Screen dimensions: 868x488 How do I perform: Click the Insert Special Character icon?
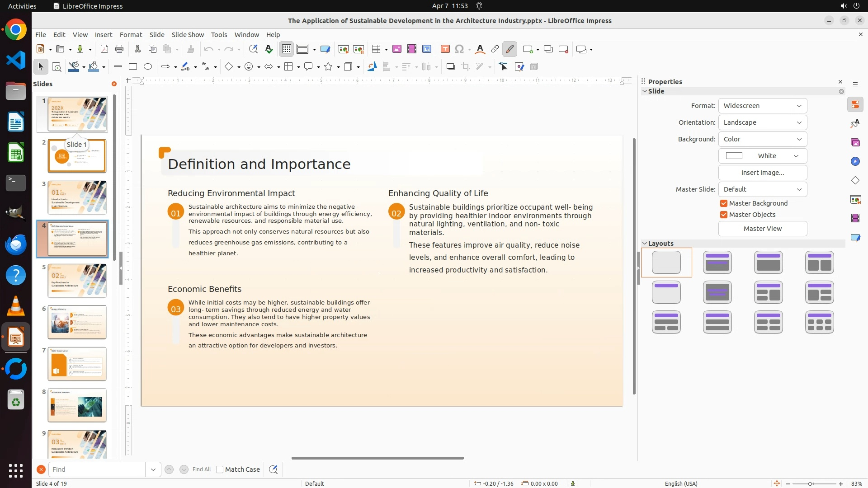tap(460, 49)
